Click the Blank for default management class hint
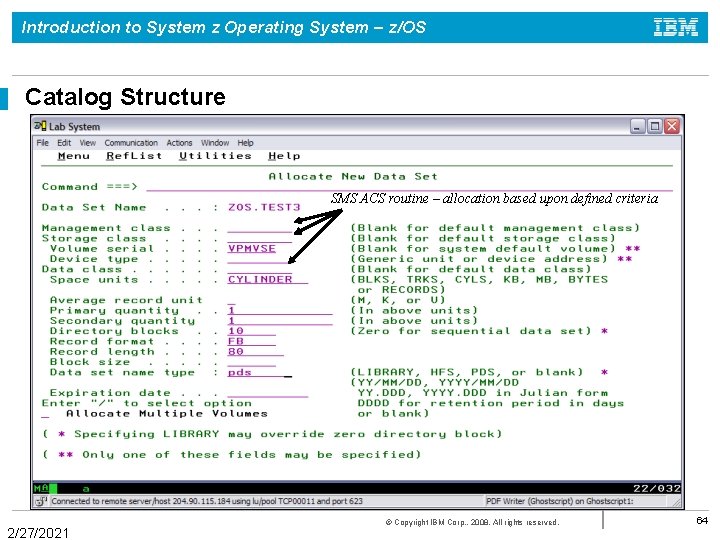The image size is (720, 540). (495, 228)
